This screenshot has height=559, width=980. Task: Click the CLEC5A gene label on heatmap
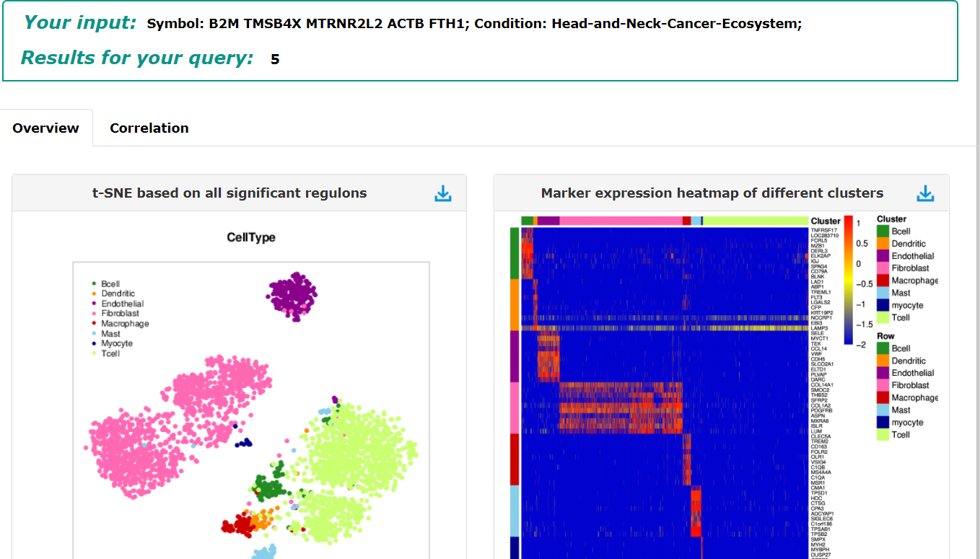click(821, 436)
